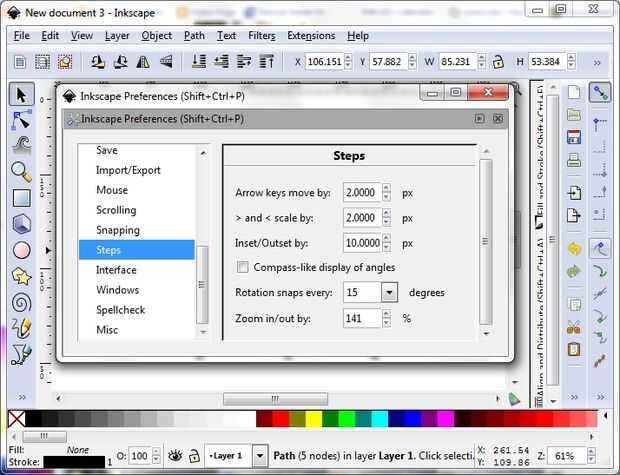Select Interface in preferences list
Viewport: 620px width, 475px height.
[x=136, y=270]
